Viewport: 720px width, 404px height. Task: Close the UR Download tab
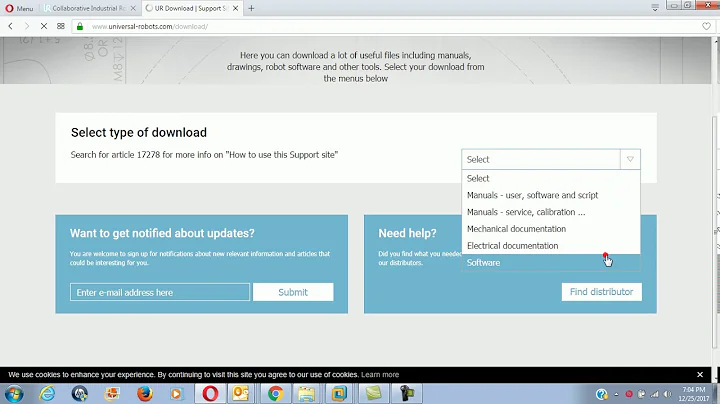[235, 8]
